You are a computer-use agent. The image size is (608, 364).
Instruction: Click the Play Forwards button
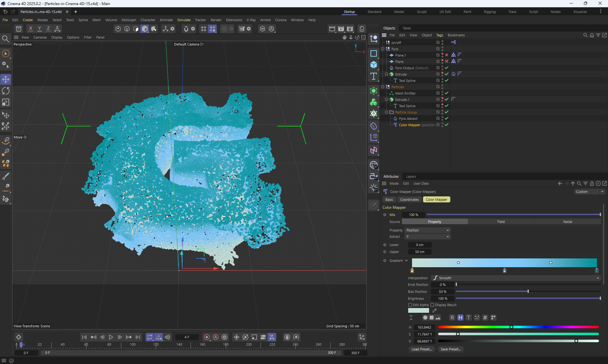pyautogui.click(x=111, y=337)
